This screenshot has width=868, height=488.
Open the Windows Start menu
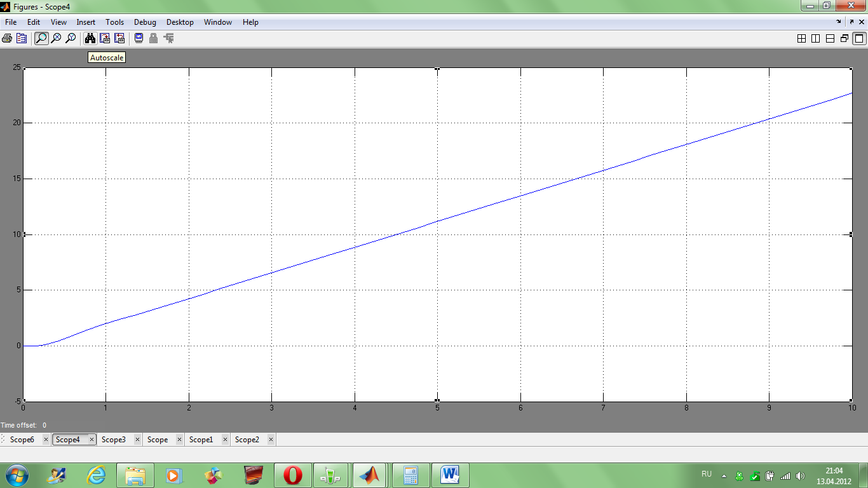point(16,475)
